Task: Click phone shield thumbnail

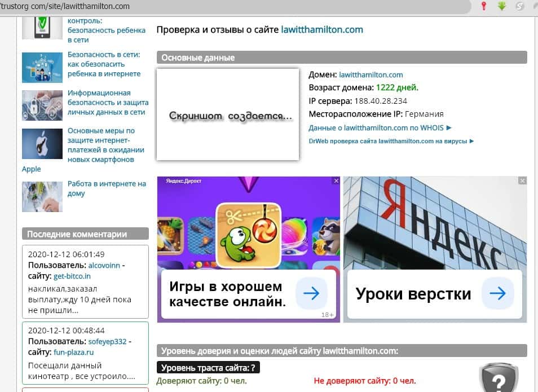Action: pyautogui.click(x=42, y=28)
